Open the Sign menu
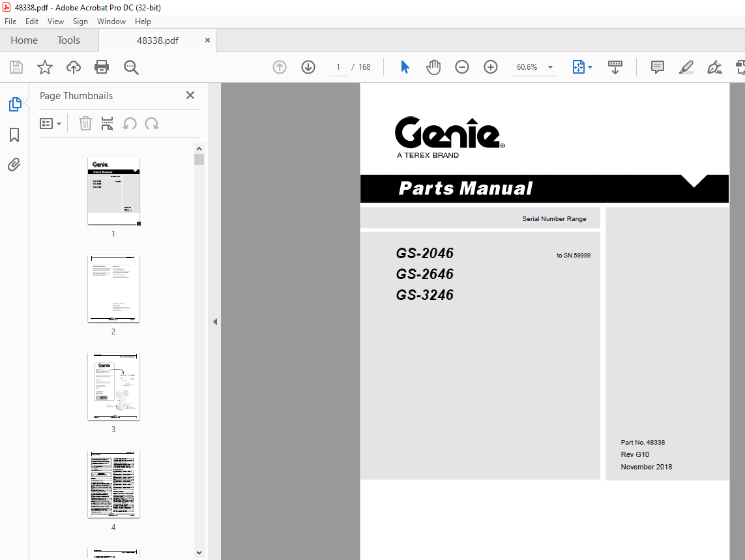The width and height of the screenshot is (745, 560). (80, 22)
